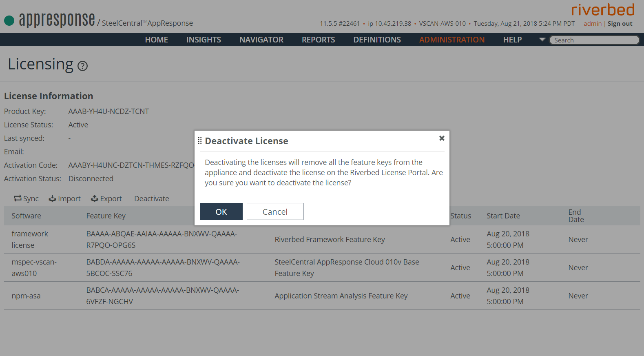Click the Sync arrows icon
This screenshot has height=356, width=644.
click(18, 198)
